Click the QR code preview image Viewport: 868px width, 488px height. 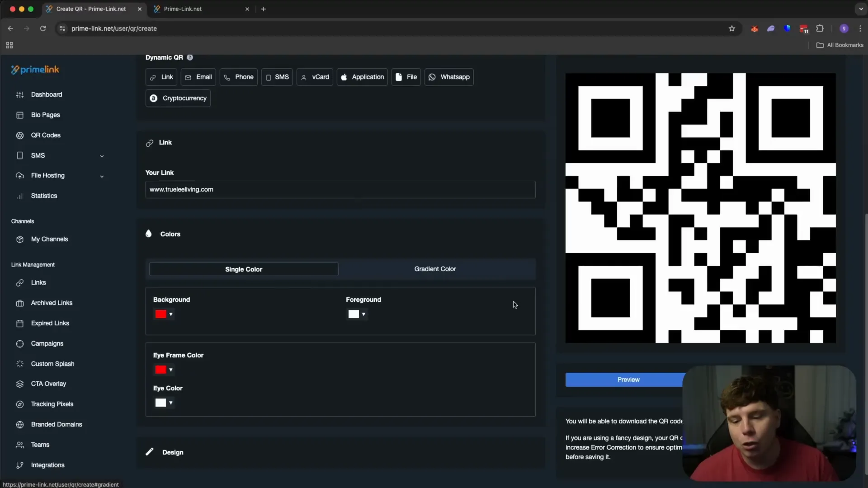point(700,208)
